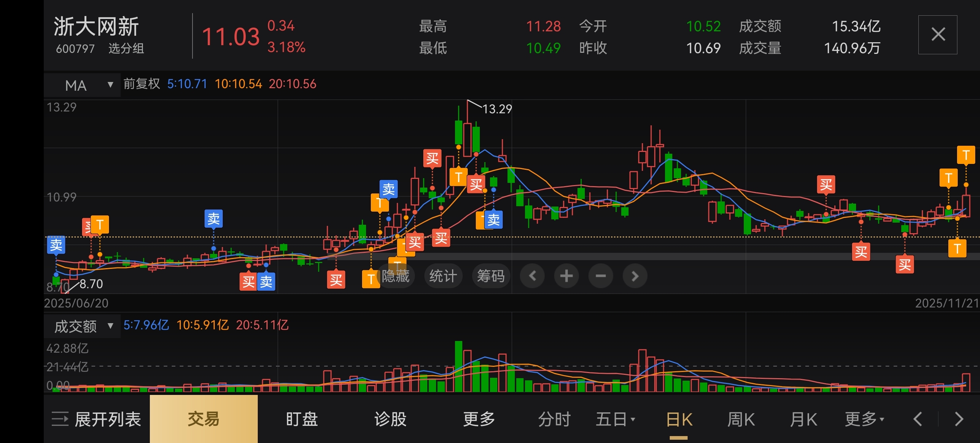The height and width of the screenshot is (443, 980).
Task: Toggle the 统计 statistics overlay
Action: tap(443, 276)
